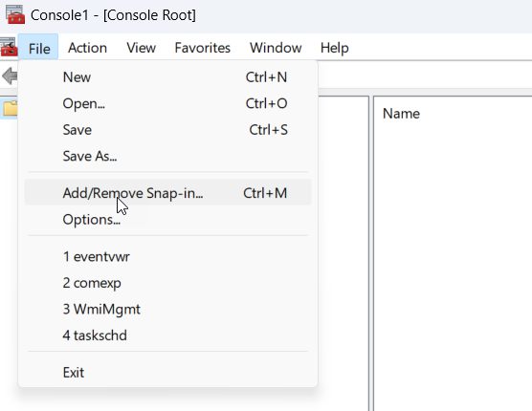The width and height of the screenshot is (532, 411).
Task: Click the Name column header
Action: pos(401,114)
